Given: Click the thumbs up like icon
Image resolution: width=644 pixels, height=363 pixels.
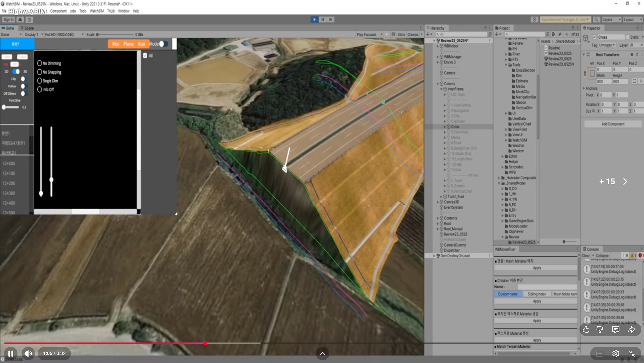Looking at the screenshot, I should [586, 329].
